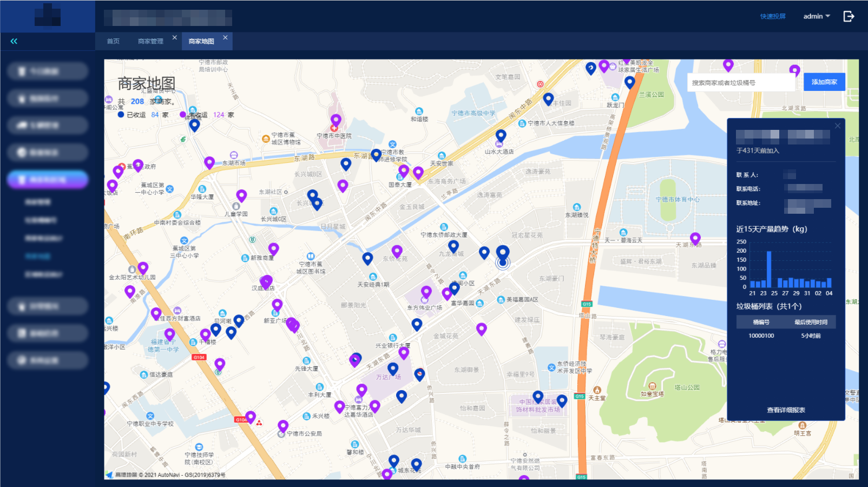Click the logout icon in the header
Viewport: 868px width, 487px height.
849,16
